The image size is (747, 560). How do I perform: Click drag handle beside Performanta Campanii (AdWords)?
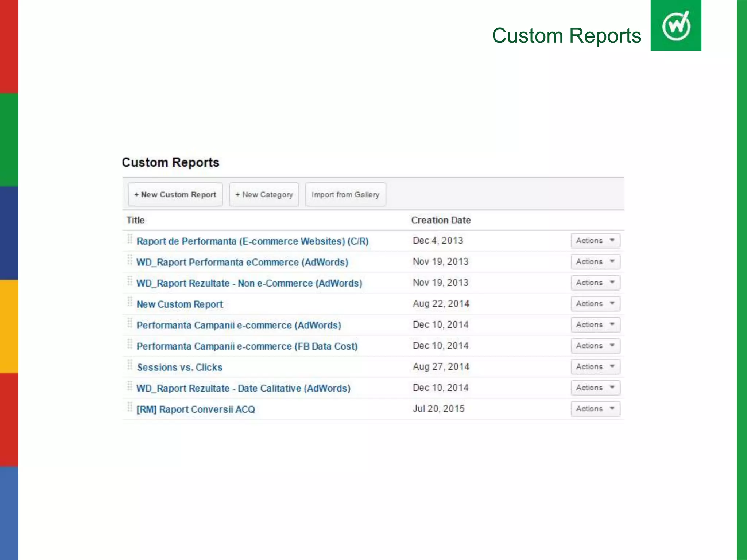(x=130, y=323)
